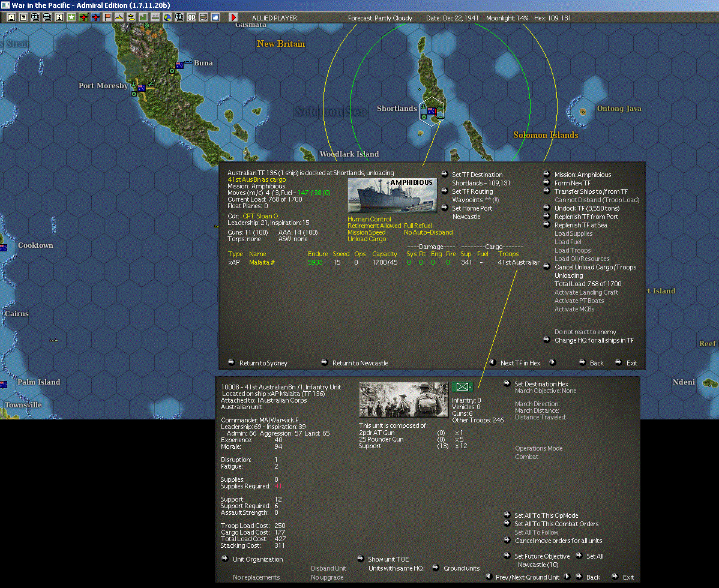Toggle the Human Control setting
The height and width of the screenshot is (588, 719).
(x=369, y=219)
